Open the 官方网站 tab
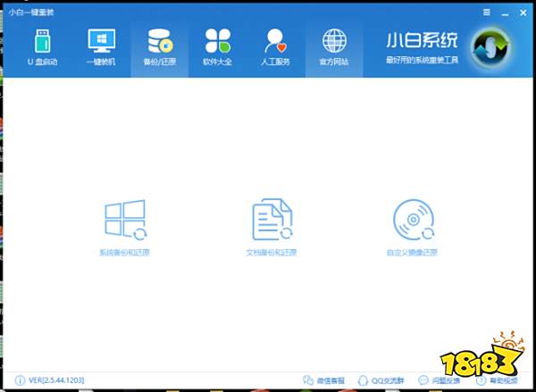Screen dimensions: 536x392 tap(334, 47)
